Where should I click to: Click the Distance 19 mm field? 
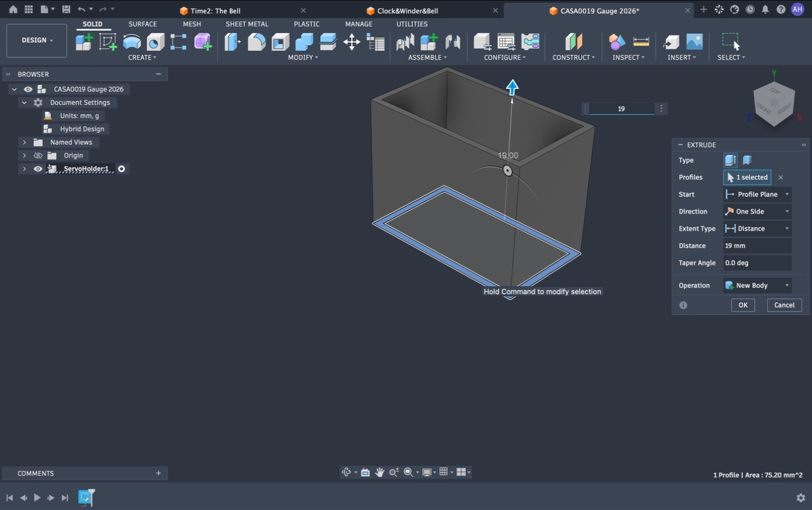(x=758, y=246)
